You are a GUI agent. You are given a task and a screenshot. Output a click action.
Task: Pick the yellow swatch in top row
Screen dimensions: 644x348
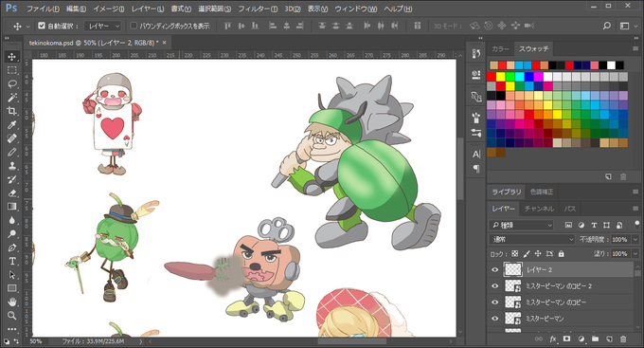(x=501, y=77)
